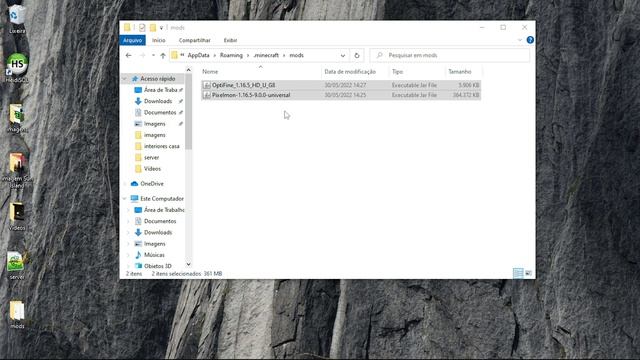Select the OptiFine jar file icon
This screenshot has width=640, height=360.
[x=207, y=85]
